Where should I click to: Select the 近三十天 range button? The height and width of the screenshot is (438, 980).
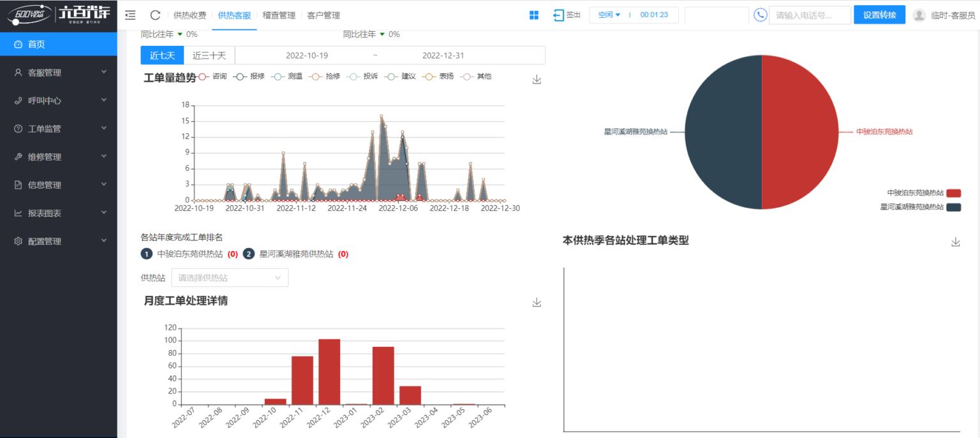[209, 55]
